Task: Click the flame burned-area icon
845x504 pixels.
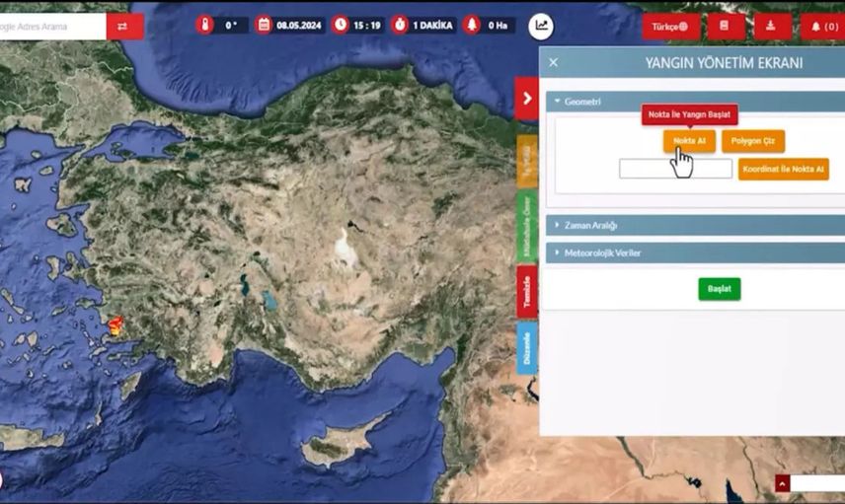Action: point(472,25)
